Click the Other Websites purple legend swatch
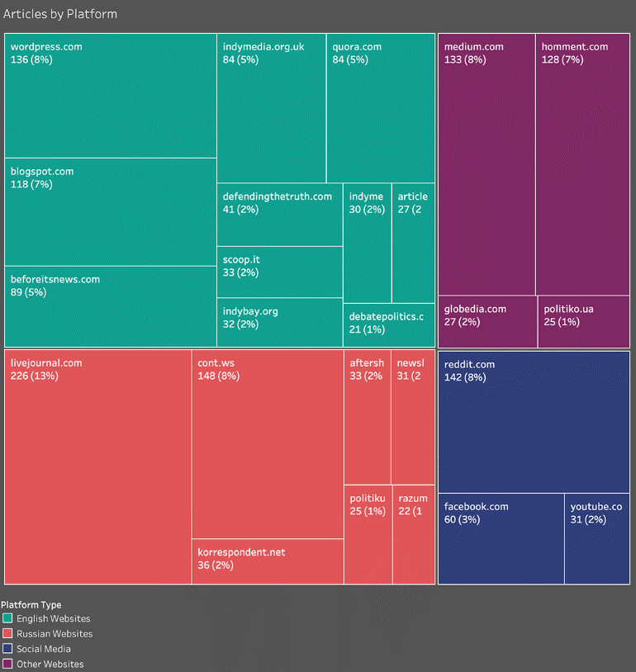 7,664
